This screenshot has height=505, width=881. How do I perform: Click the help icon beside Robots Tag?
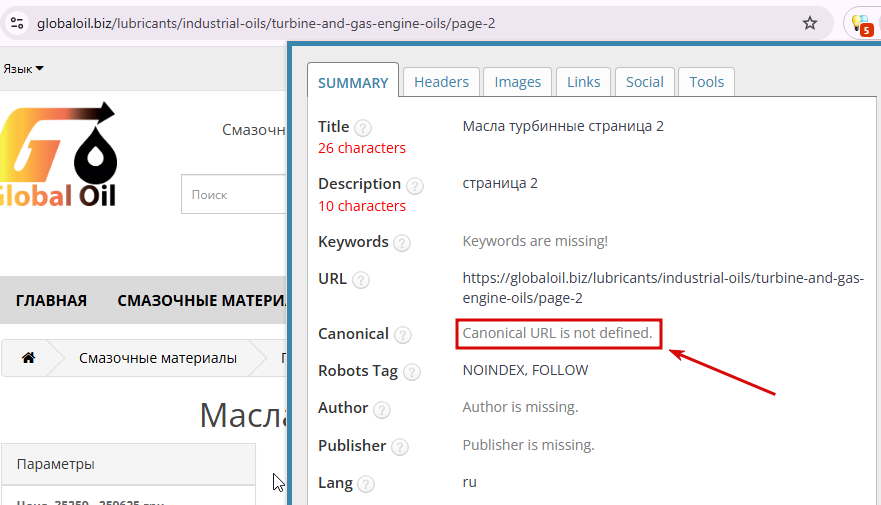pyautogui.click(x=411, y=372)
